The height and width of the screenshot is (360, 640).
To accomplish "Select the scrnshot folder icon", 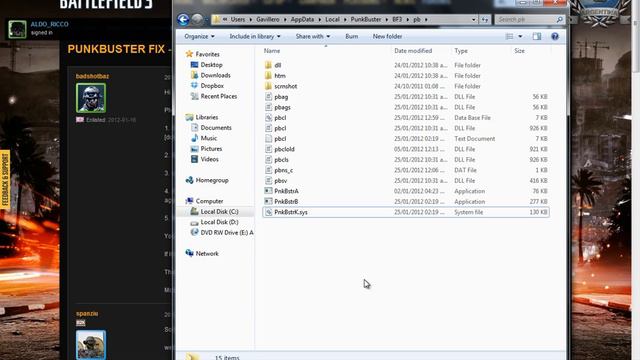I will pyautogui.click(x=268, y=86).
